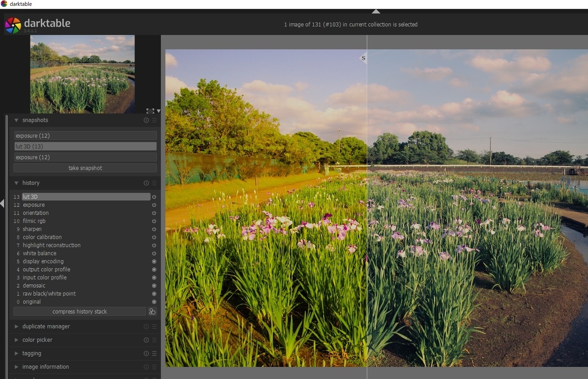Reset the color picker panel
Screen dimensions: 588x379
point(146,340)
